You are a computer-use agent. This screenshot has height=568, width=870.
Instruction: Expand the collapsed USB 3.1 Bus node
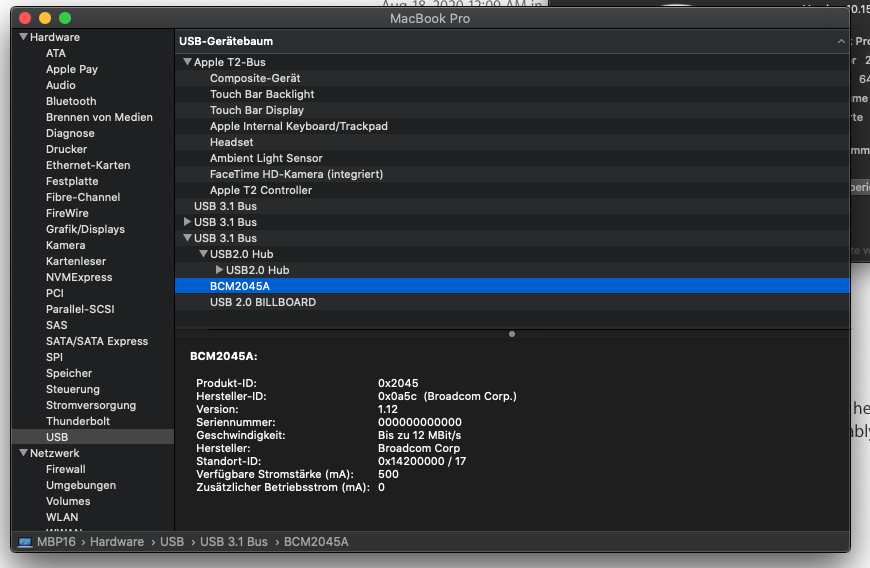coord(187,222)
